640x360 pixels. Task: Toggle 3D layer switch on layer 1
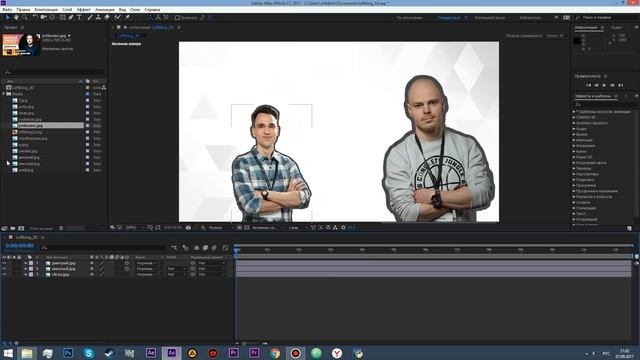(127, 263)
